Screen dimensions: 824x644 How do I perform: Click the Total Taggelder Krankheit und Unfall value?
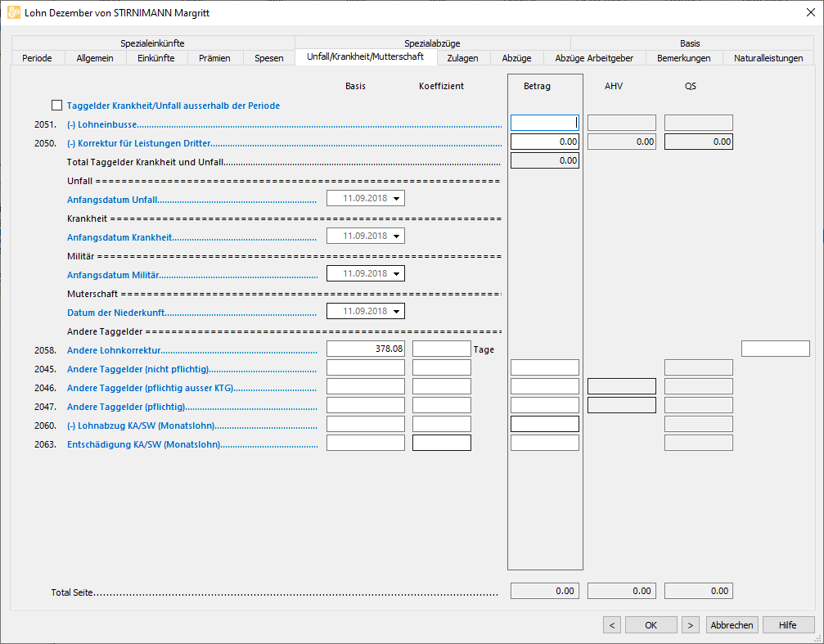point(544,160)
